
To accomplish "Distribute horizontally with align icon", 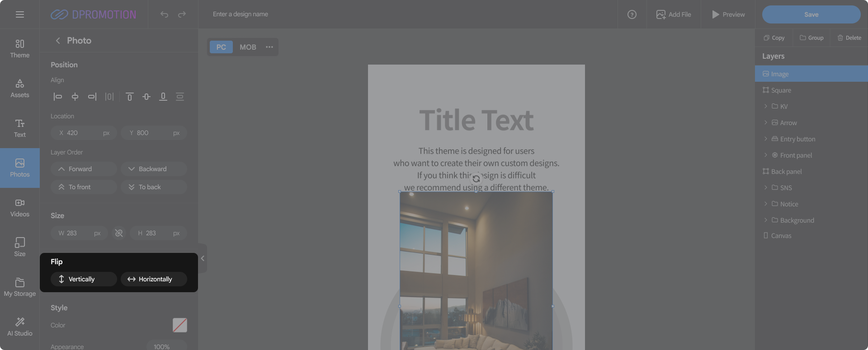I will pyautogui.click(x=109, y=97).
